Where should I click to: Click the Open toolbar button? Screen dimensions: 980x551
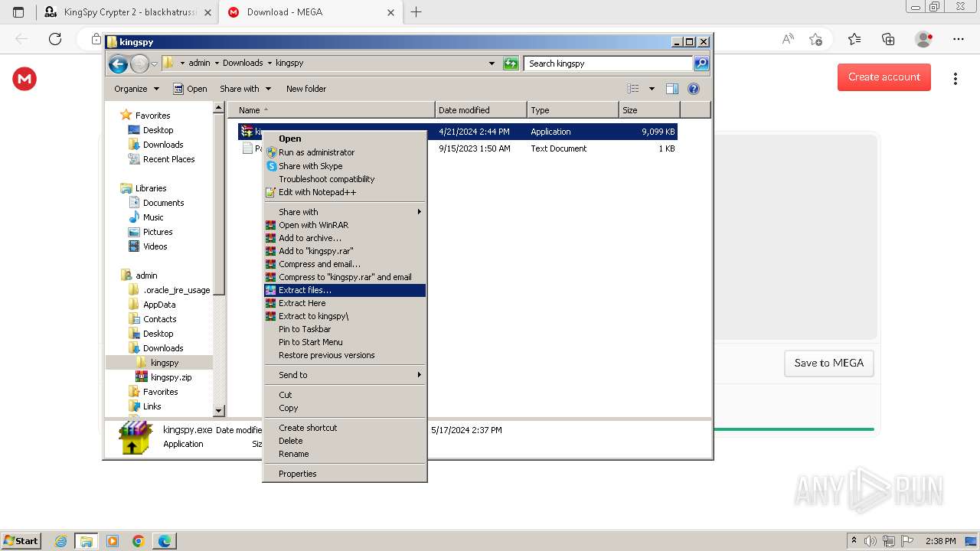point(190,89)
